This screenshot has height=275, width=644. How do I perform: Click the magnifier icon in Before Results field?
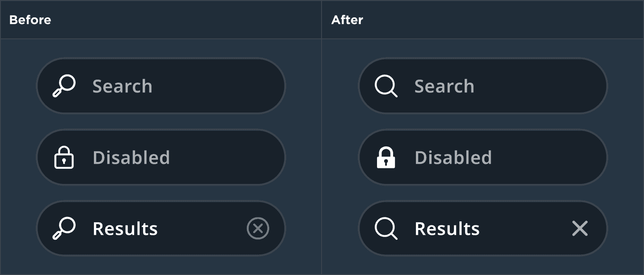pyautogui.click(x=64, y=229)
